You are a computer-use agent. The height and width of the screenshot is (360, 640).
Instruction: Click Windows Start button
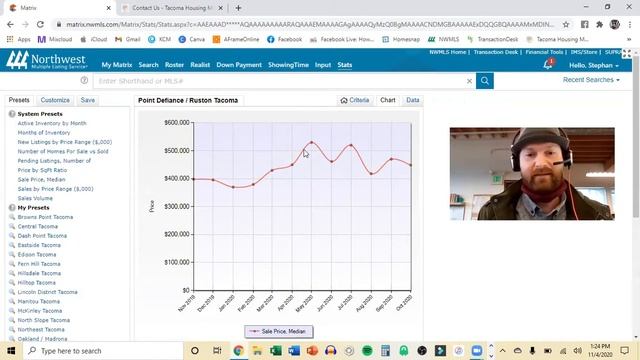[11, 351]
